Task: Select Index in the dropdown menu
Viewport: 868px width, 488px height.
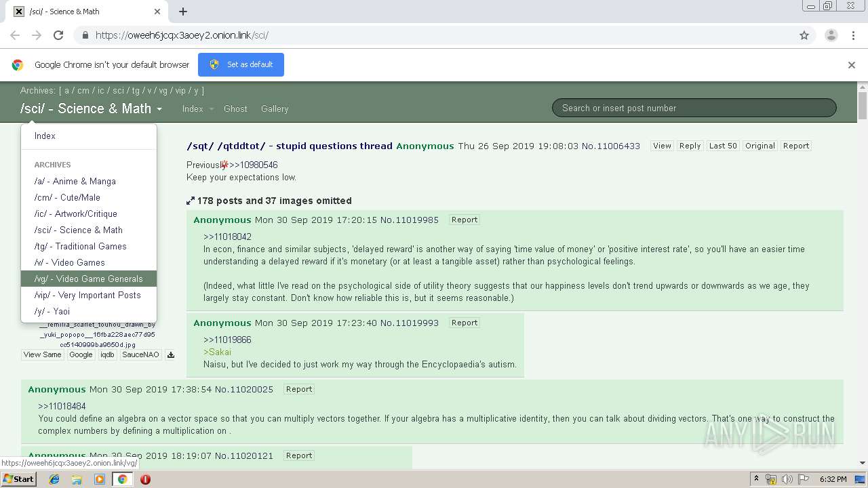Action: point(89,136)
